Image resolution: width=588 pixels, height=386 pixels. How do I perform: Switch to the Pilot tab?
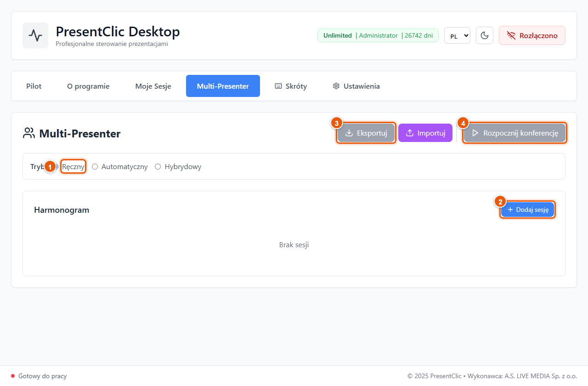tap(34, 86)
